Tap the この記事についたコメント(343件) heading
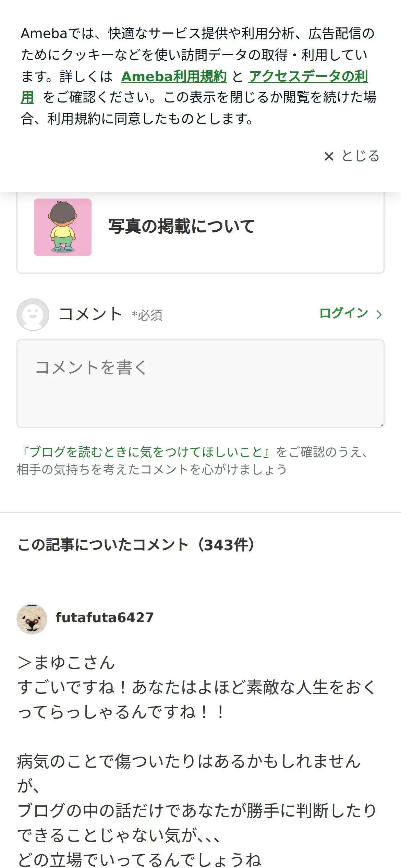This screenshot has height=868, width=401. [x=136, y=545]
